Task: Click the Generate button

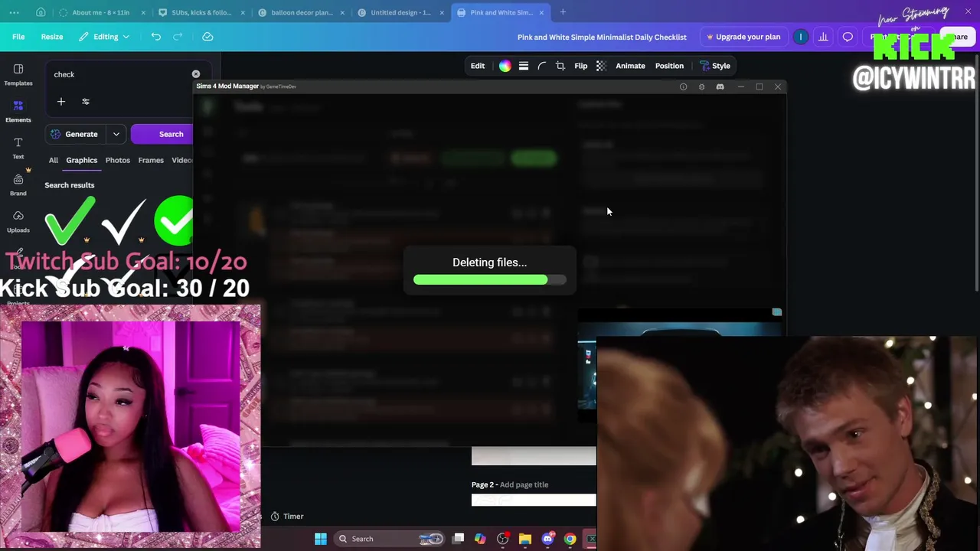Action: click(77, 134)
